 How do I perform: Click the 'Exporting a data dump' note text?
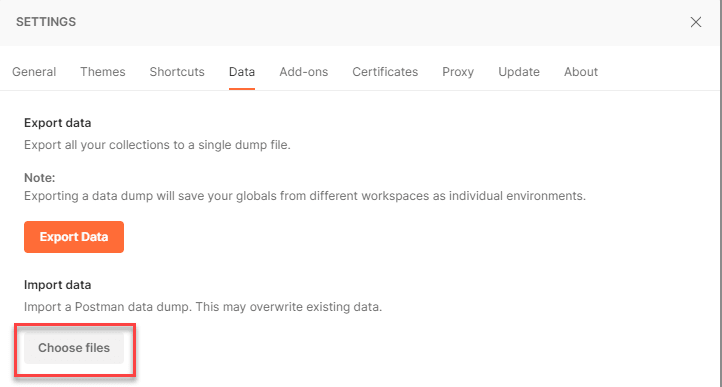(x=305, y=196)
